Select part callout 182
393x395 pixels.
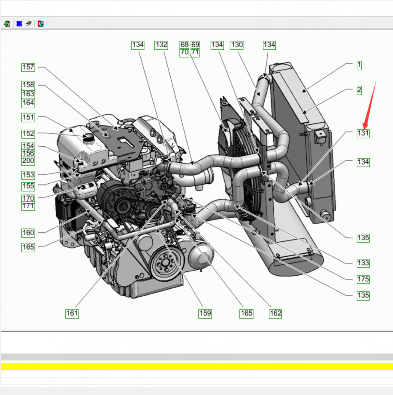click(276, 313)
